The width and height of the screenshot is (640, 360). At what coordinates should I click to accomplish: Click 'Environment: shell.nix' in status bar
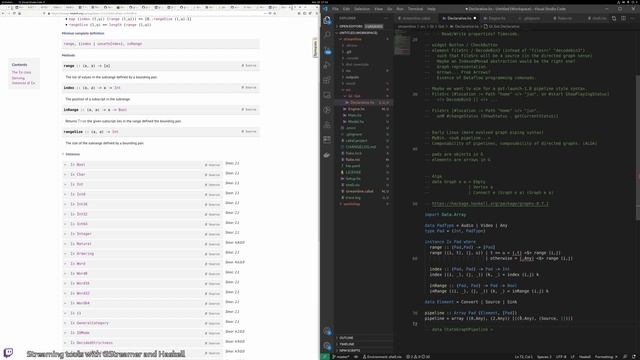(382, 357)
